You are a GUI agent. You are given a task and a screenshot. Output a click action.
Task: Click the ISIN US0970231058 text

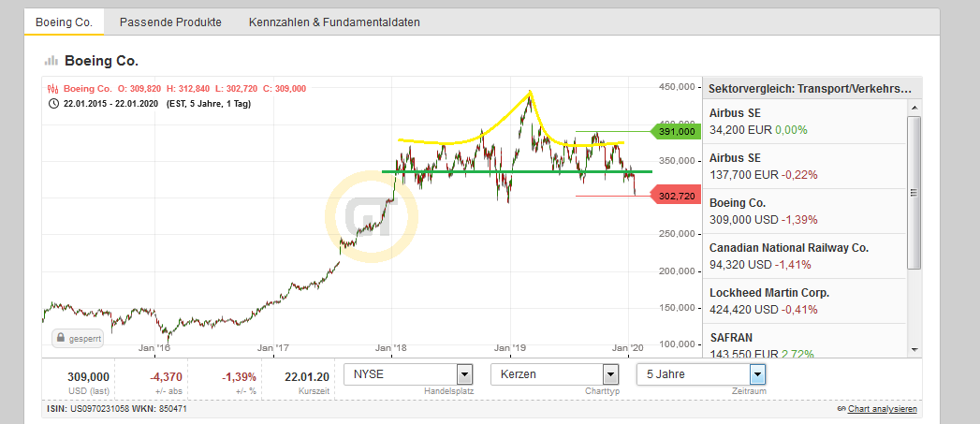point(86,409)
